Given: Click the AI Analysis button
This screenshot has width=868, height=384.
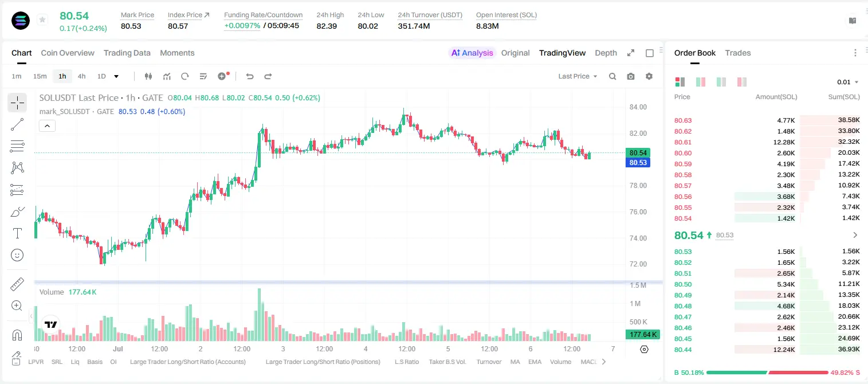Looking at the screenshot, I should click(472, 53).
